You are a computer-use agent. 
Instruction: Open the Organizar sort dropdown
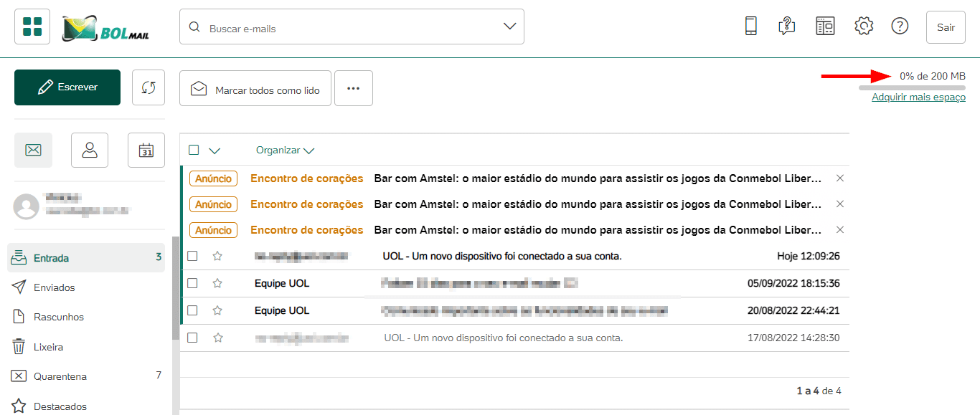(286, 151)
